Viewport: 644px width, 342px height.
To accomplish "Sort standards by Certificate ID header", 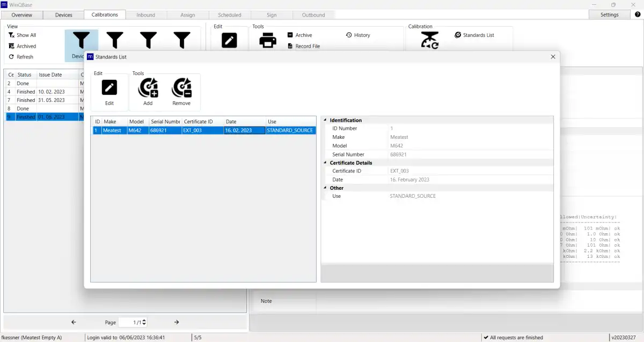I will (203, 122).
